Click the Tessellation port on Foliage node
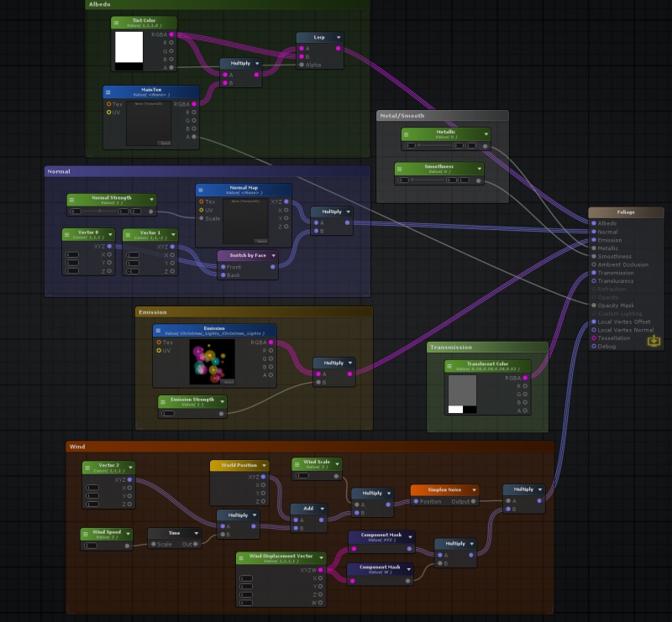The width and height of the screenshot is (672, 622). coord(593,337)
